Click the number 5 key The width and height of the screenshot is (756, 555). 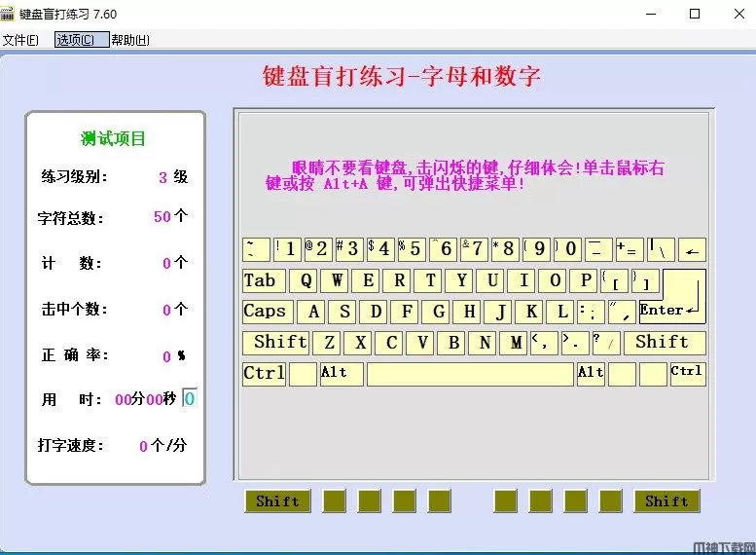[412, 249]
